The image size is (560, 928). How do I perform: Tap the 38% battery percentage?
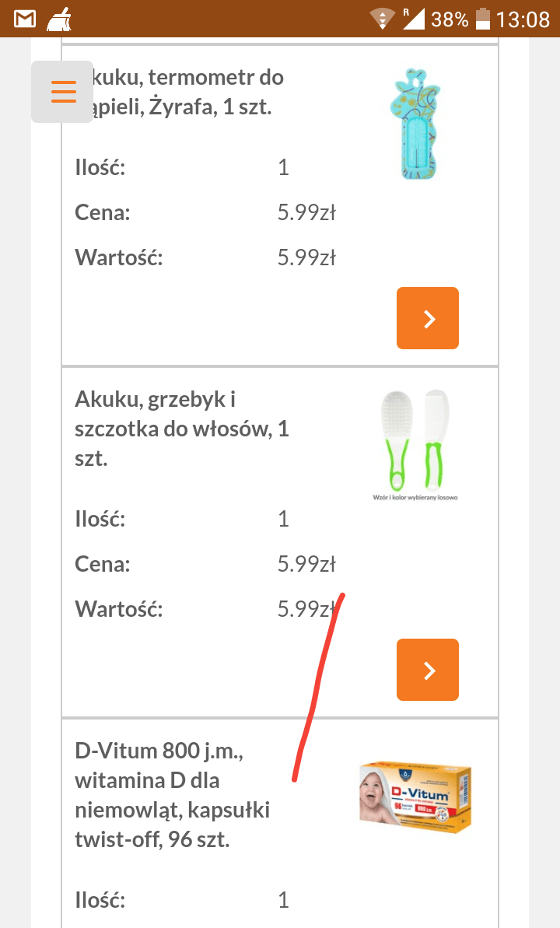[450, 19]
